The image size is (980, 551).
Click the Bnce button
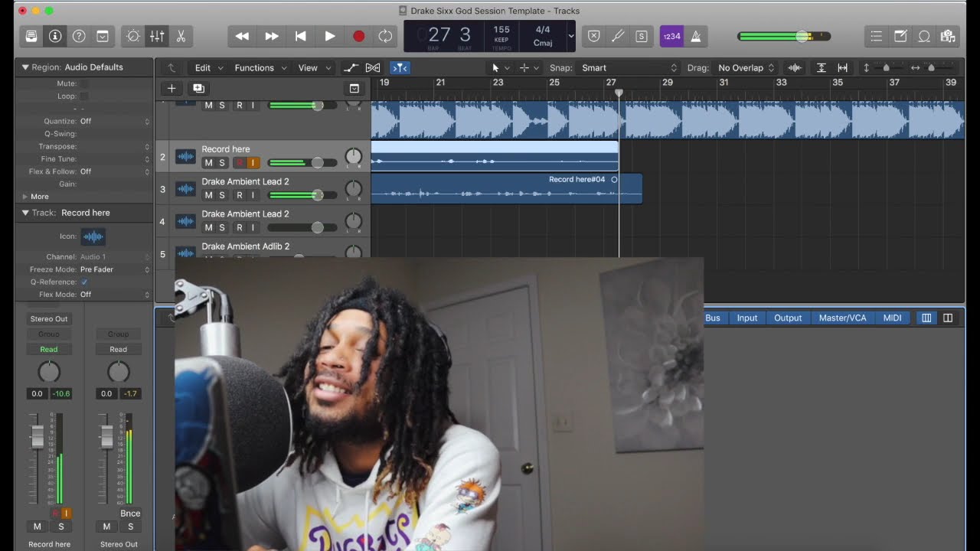130,514
